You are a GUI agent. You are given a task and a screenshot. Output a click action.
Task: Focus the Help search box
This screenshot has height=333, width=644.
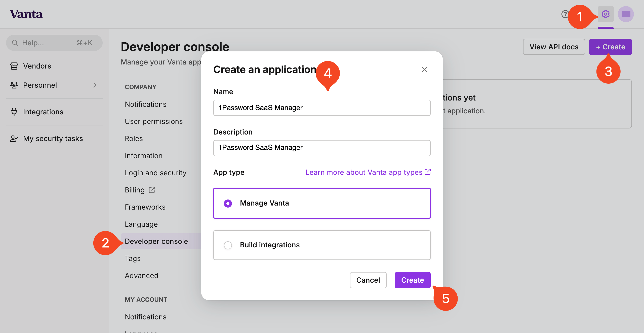pyautogui.click(x=54, y=43)
